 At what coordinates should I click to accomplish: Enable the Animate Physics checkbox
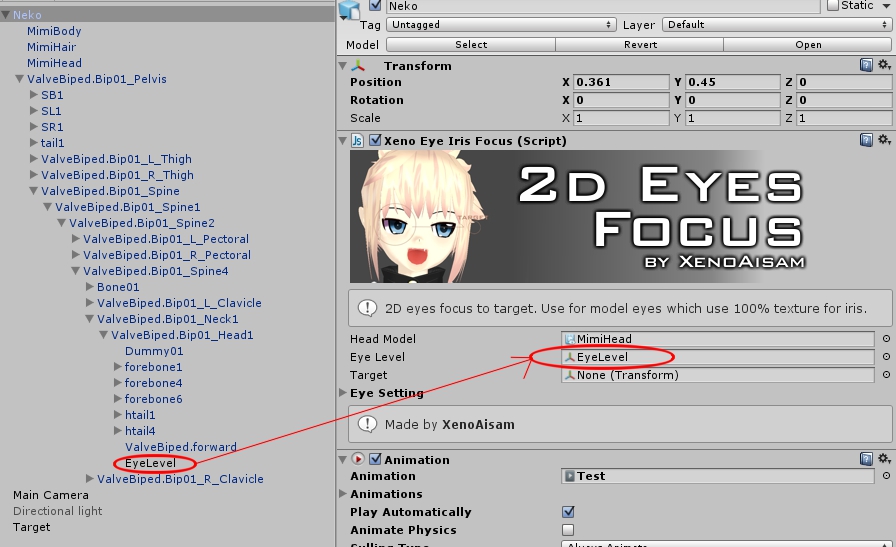[x=568, y=530]
